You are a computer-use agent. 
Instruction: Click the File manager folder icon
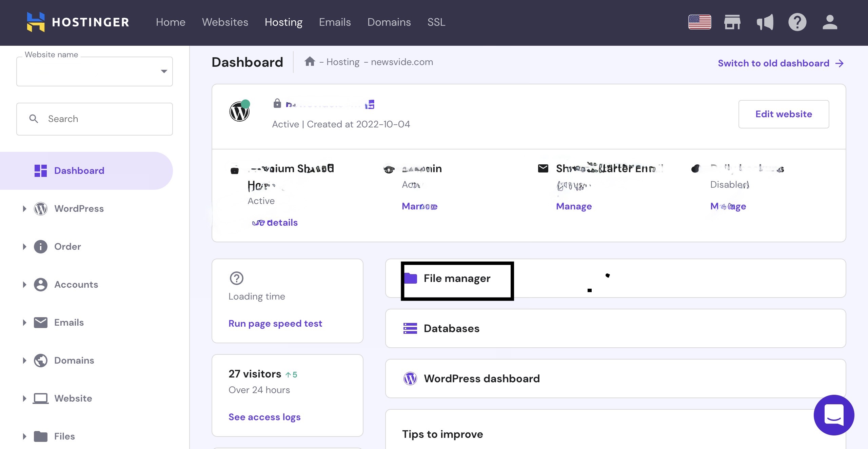click(x=410, y=278)
